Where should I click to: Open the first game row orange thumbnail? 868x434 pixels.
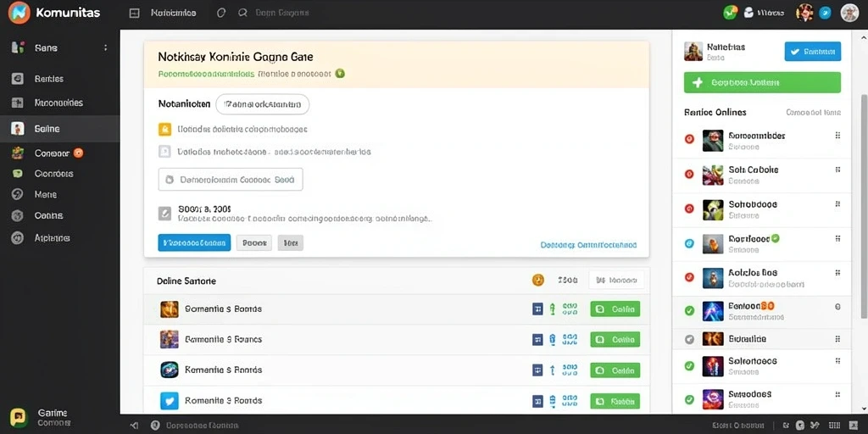[x=170, y=309]
